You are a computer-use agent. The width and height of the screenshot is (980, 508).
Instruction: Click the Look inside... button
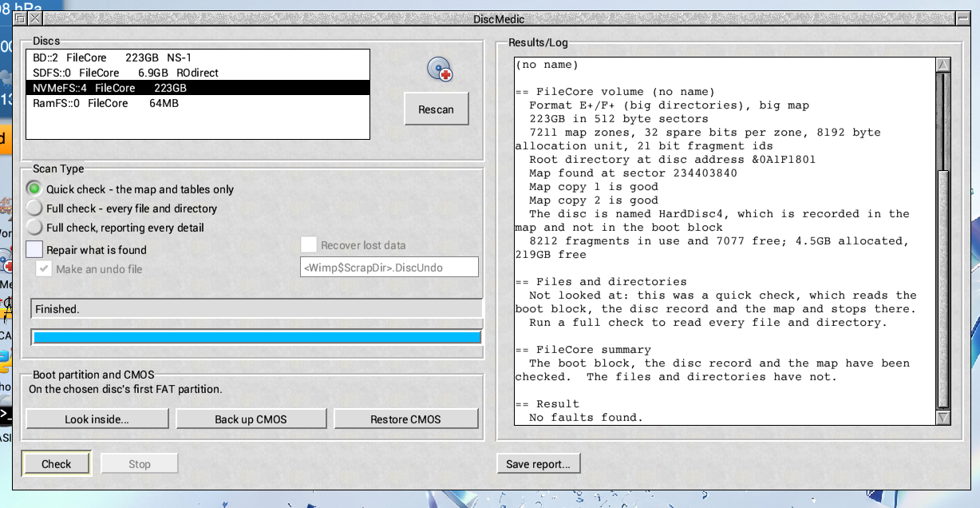97,419
